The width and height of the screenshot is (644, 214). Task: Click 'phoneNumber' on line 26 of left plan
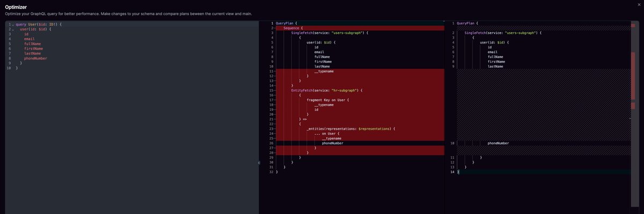click(333, 144)
